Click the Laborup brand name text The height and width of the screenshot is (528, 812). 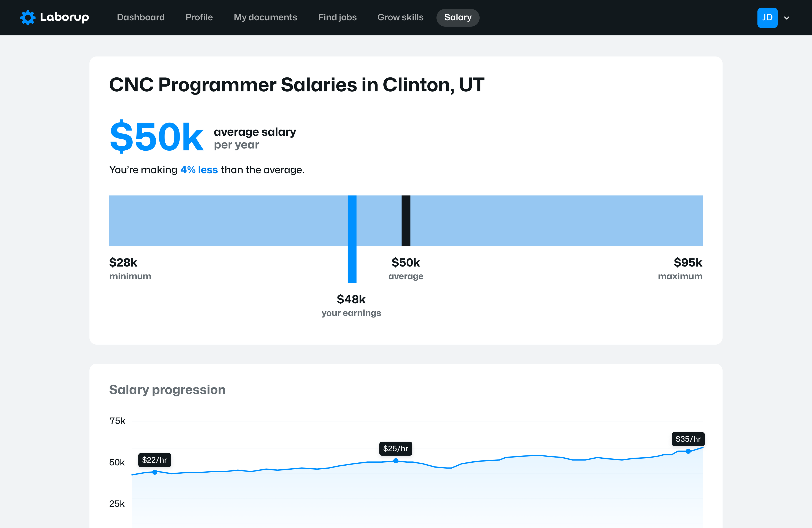(64, 17)
